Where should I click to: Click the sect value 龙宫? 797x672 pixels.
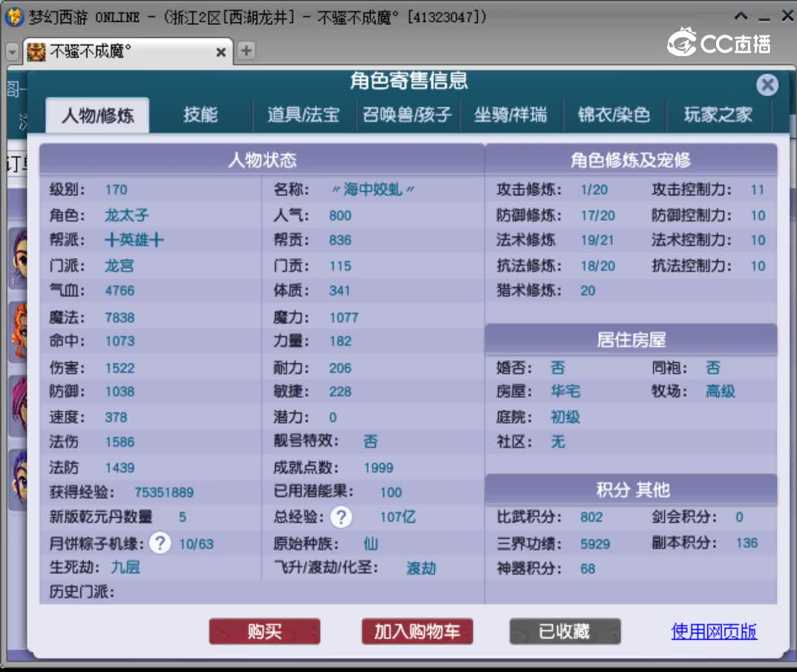[x=119, y=266]
